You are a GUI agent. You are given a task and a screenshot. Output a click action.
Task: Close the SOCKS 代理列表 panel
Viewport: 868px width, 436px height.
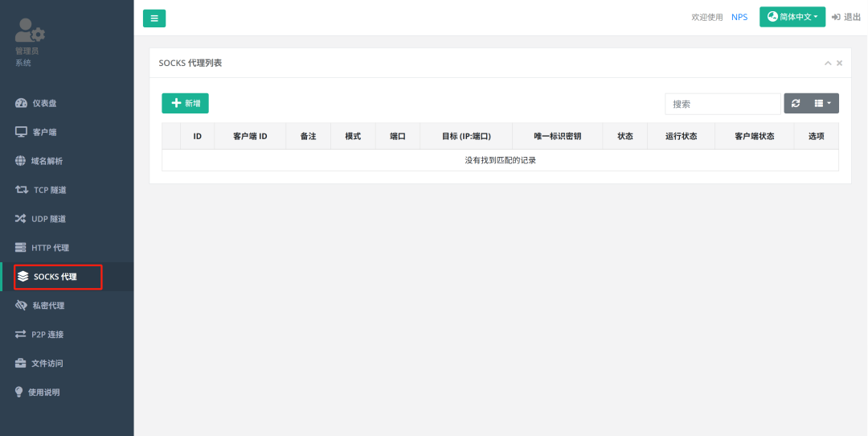[x=839, y=64]
